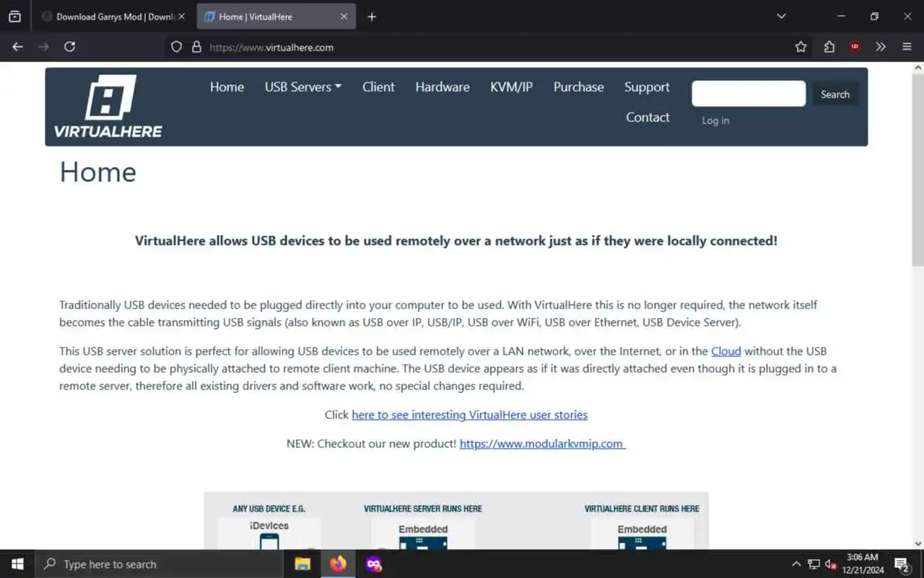Click the browser address bar URL
The width and height of the screenshot is (924, 578).
click(x=271, y=47)
